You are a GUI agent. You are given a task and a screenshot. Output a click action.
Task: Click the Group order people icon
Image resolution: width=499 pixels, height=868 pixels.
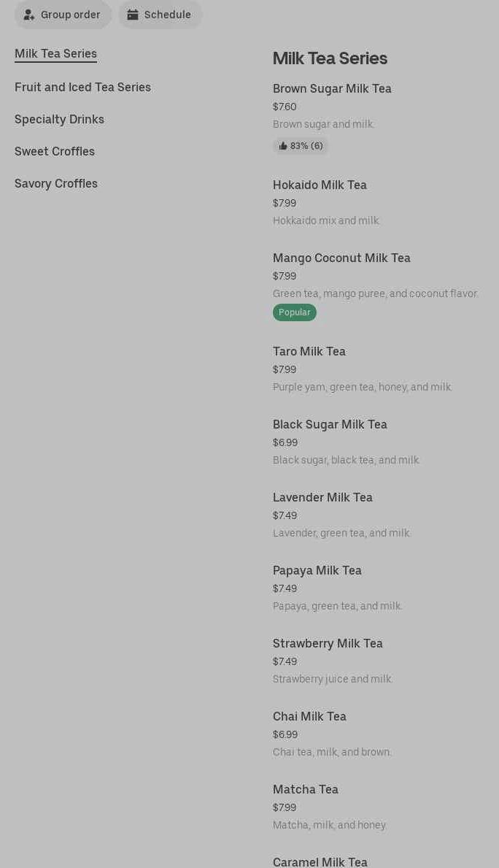click(x=29, y=15)
